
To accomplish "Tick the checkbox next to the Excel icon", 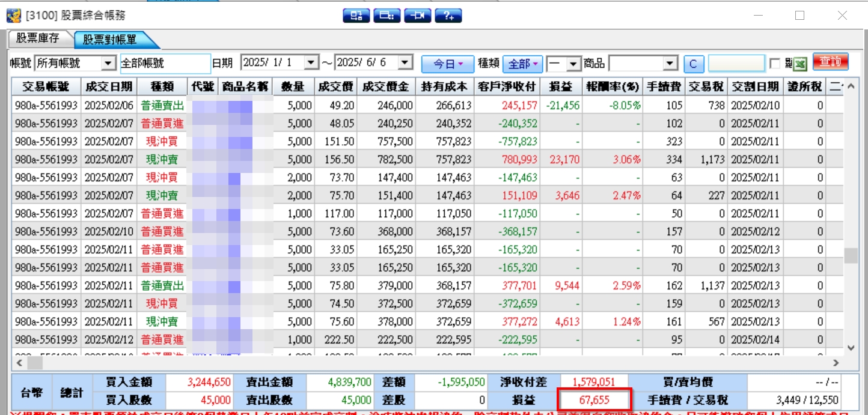I will click(775, 63).
